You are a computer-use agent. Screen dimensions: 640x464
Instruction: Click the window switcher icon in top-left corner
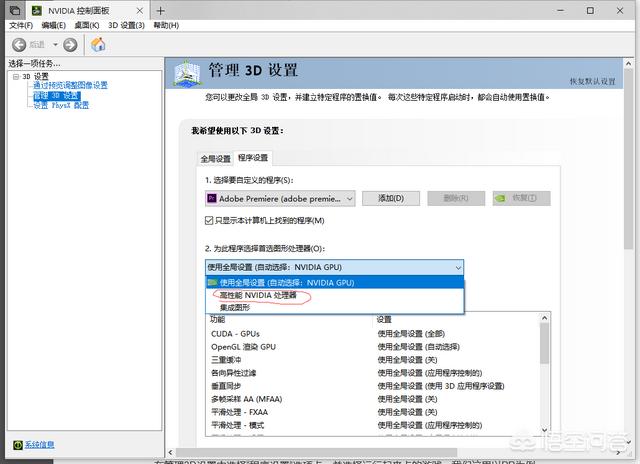[15, 10]
